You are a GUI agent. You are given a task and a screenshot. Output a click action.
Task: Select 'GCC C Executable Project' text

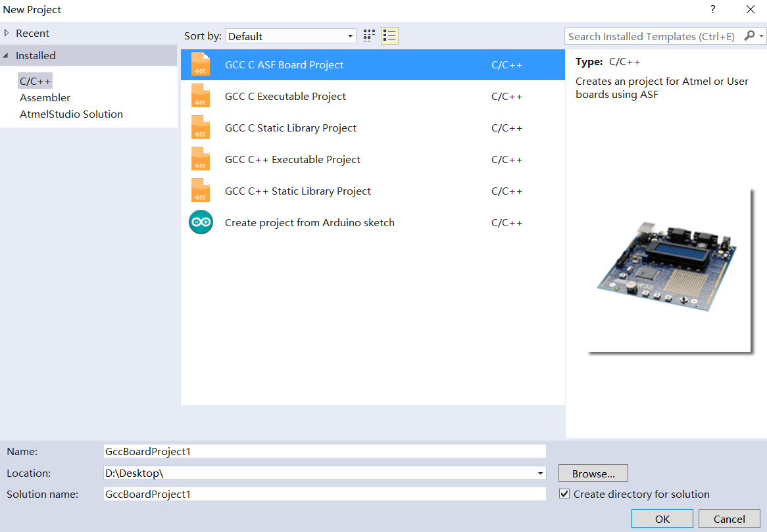(x=285, y=96)
